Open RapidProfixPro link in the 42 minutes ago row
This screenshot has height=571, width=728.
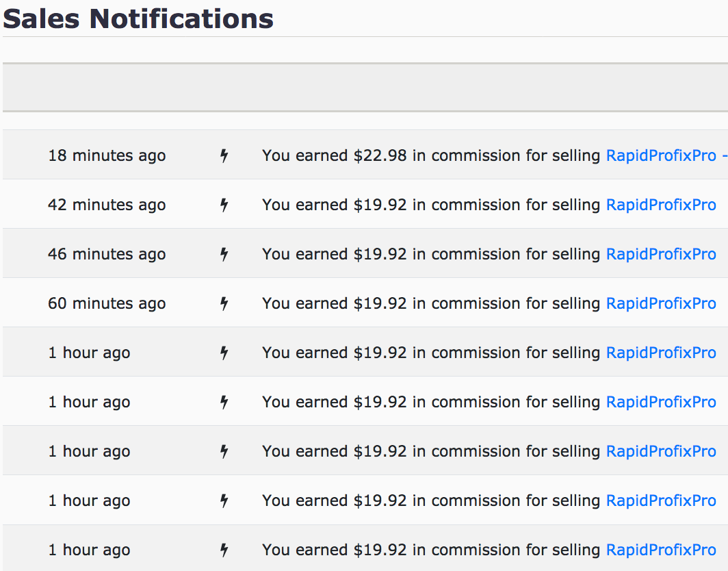tap(661, 205)
